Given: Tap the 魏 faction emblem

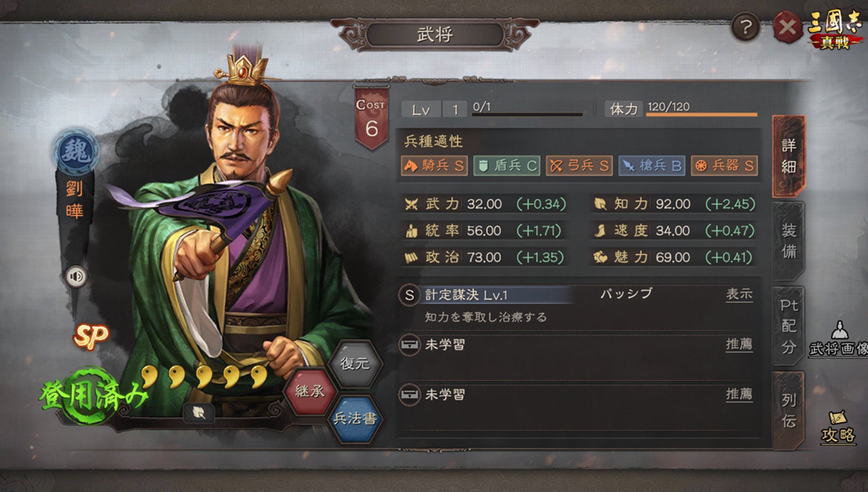Looking at the screenshot, I should click(x=76, y=152).
